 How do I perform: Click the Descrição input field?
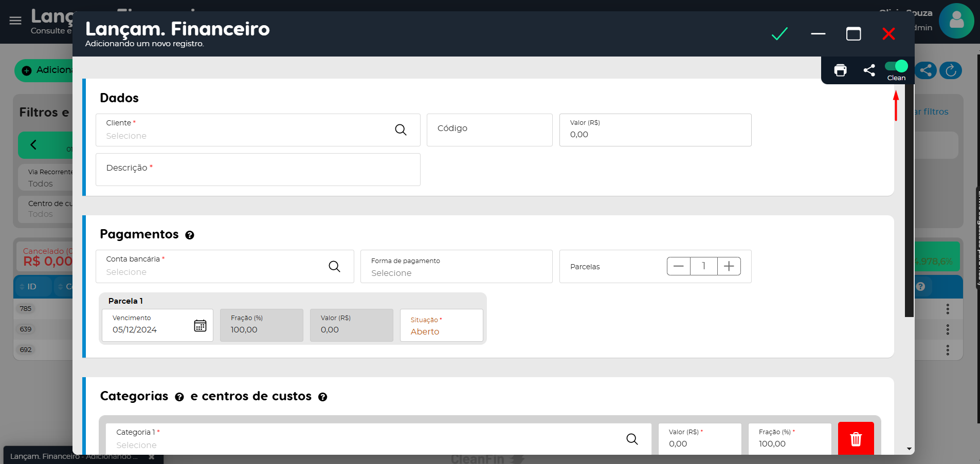click(258, 170)
